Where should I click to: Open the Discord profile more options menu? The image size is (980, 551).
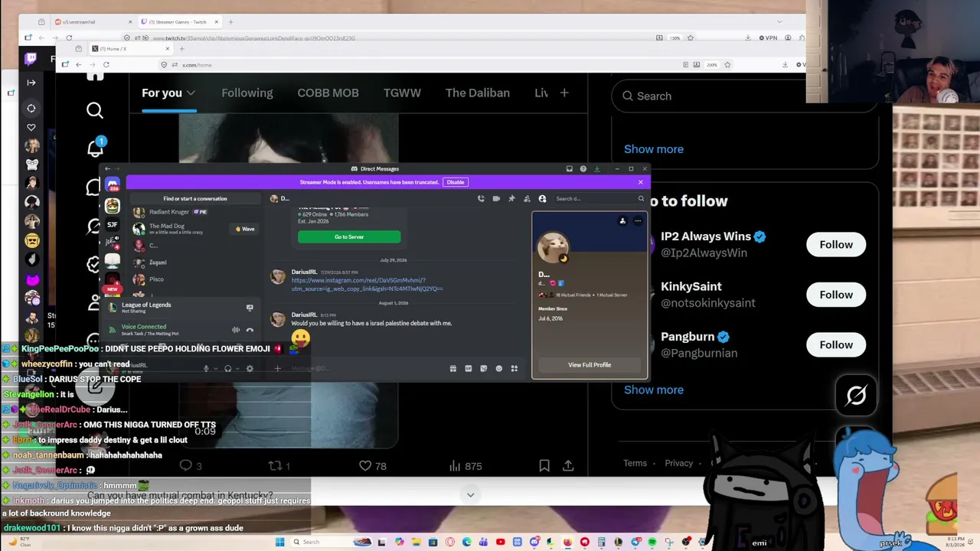(638, 221)
